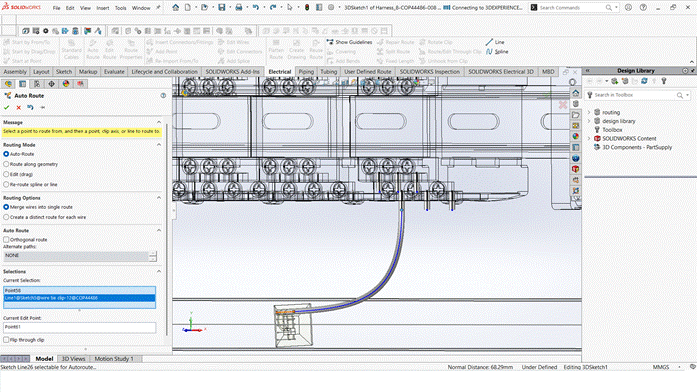Switch to the 3D Views bottom tab

coord(73,359)
